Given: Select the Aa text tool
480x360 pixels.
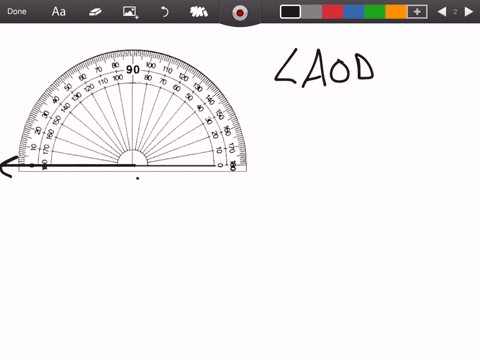Looking at the screenshot, I should coord(59,12).
